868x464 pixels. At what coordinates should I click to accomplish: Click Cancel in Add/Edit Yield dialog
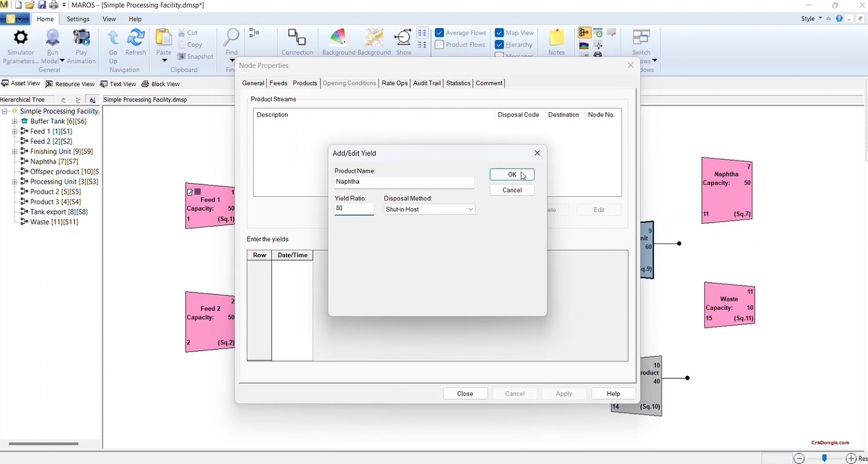click(x=512, y=190)
